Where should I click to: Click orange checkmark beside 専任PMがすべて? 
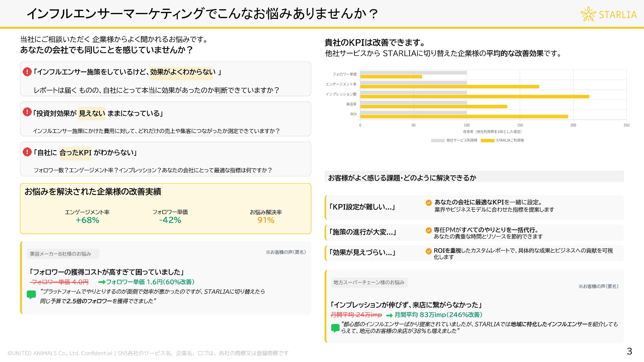coord(429,230)
